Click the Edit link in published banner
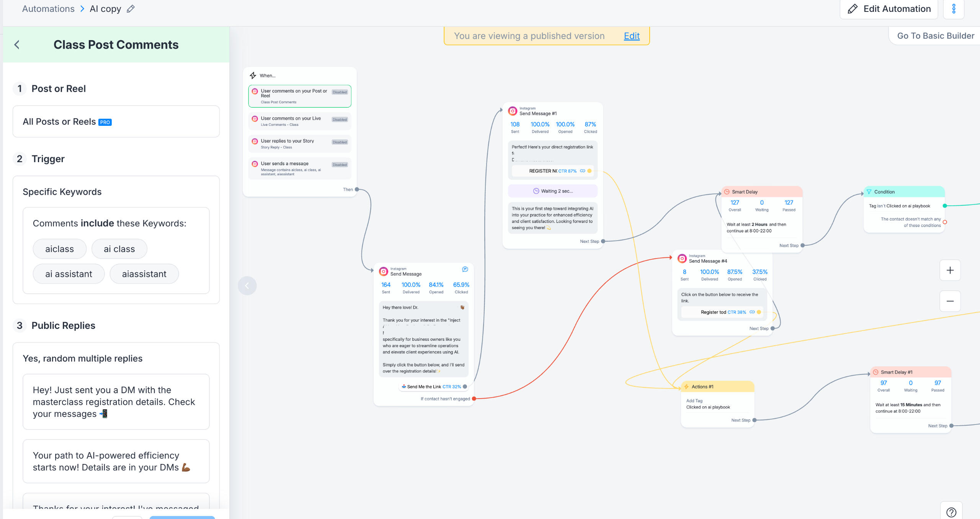The width and height of the screenshot is (980, 519). pos(632,36)
